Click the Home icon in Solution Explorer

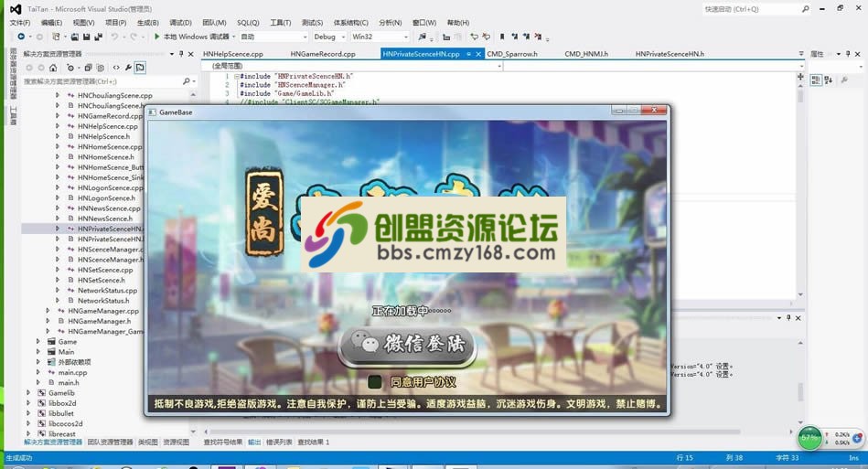coord(53,68)
